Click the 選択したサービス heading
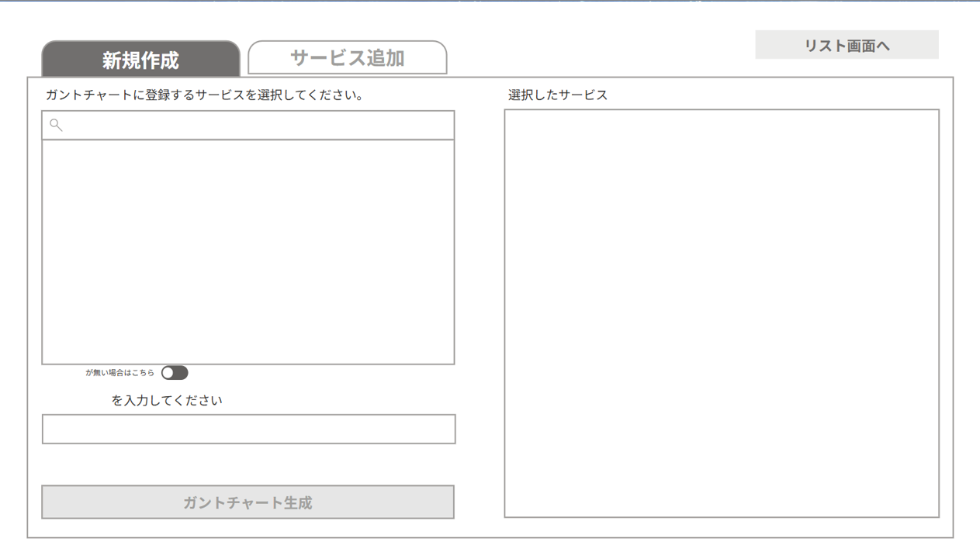The image size is (980, 552). click(x=558, y=95)
